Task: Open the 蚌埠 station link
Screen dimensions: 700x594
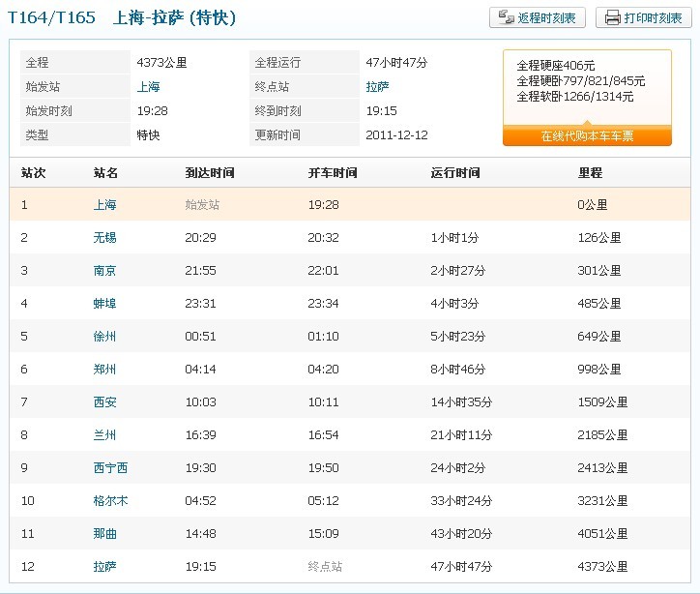Action: (105, 304)
